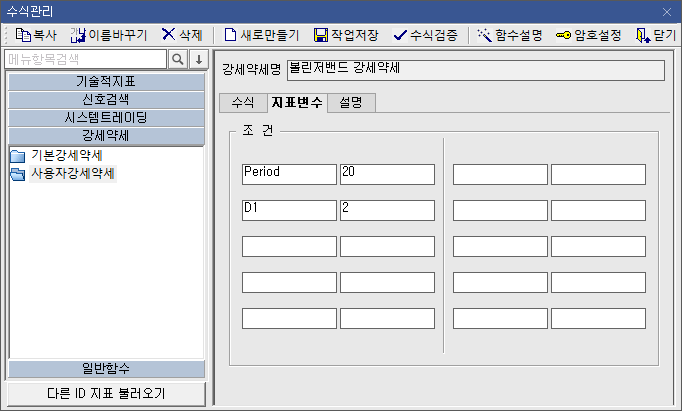Viewport: 682px width, 411px height.
Task: Verify formula with 수식검증 checkmark
Action: 400,35
